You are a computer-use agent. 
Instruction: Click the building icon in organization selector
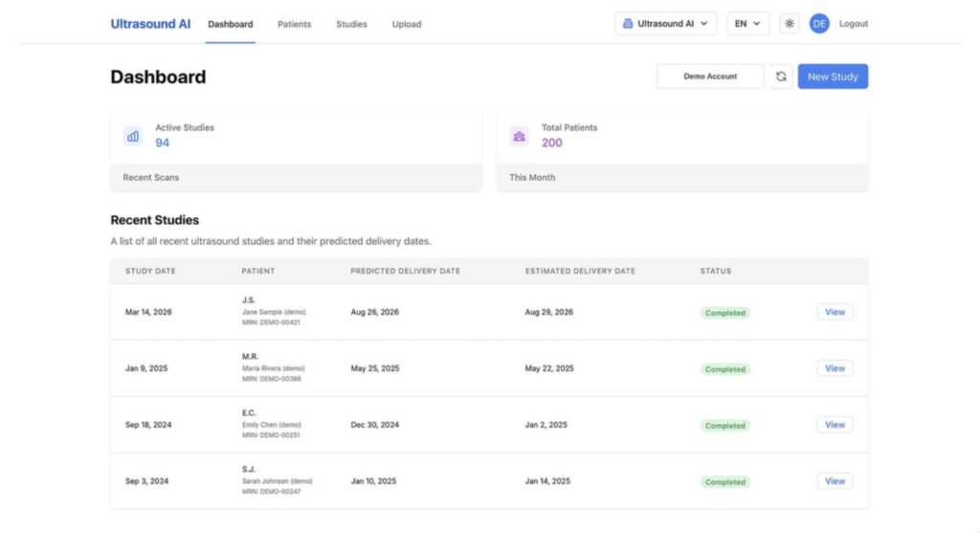click(x=628, y=24)
